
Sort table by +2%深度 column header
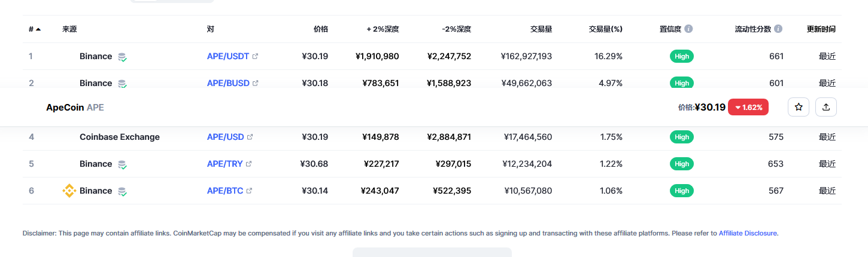point(383,29)
